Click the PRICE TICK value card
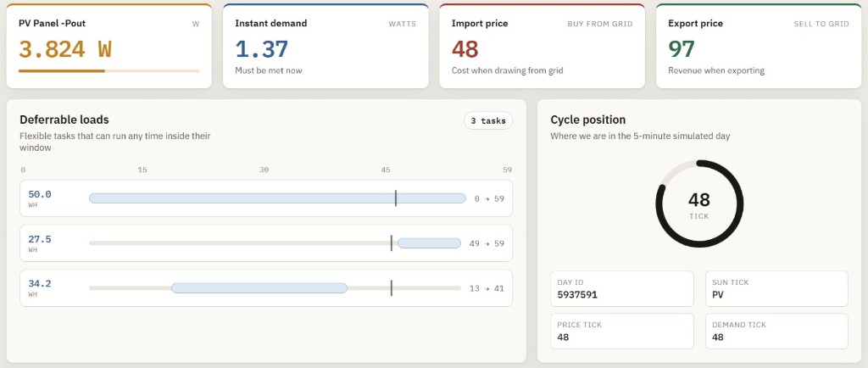Viewport: 868px width, 368px height. click(x=621, y=331)
